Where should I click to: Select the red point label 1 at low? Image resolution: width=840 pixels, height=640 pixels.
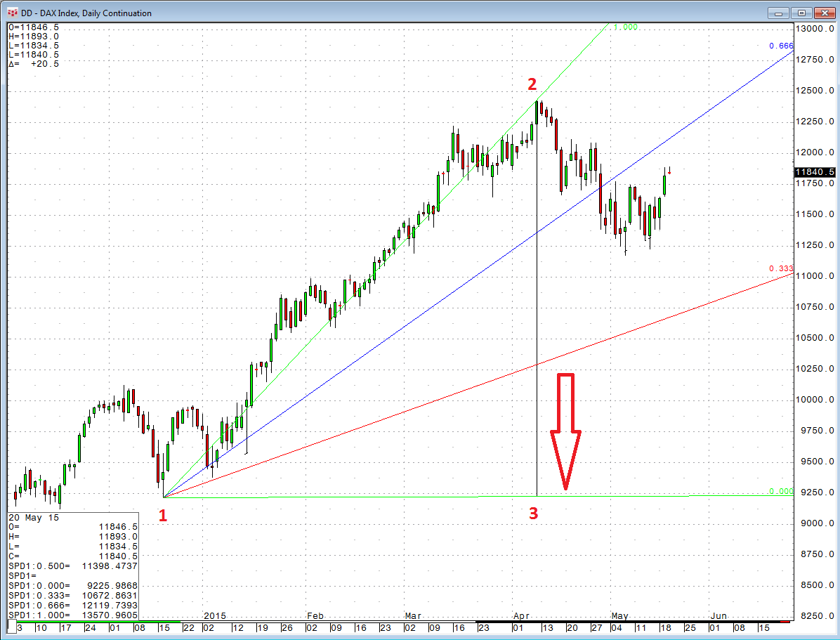(x=163, y=516)
